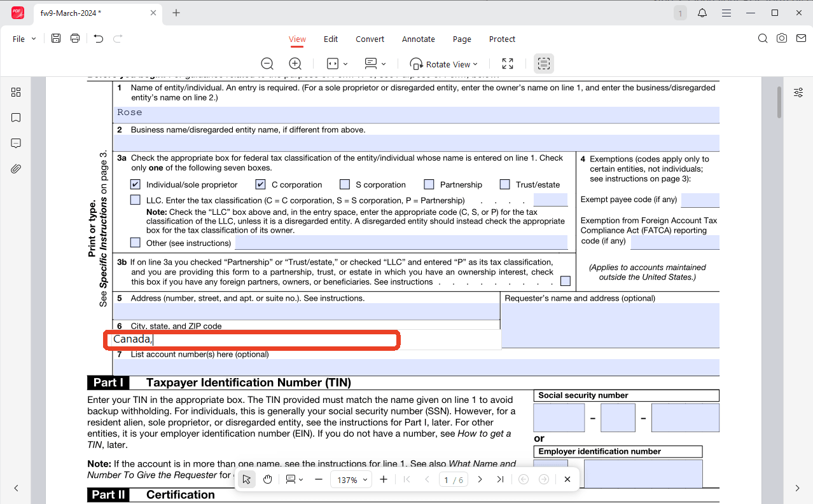Click the vertical scrollbar thumb
Screen dimensions: 813x504
point(779,102)
